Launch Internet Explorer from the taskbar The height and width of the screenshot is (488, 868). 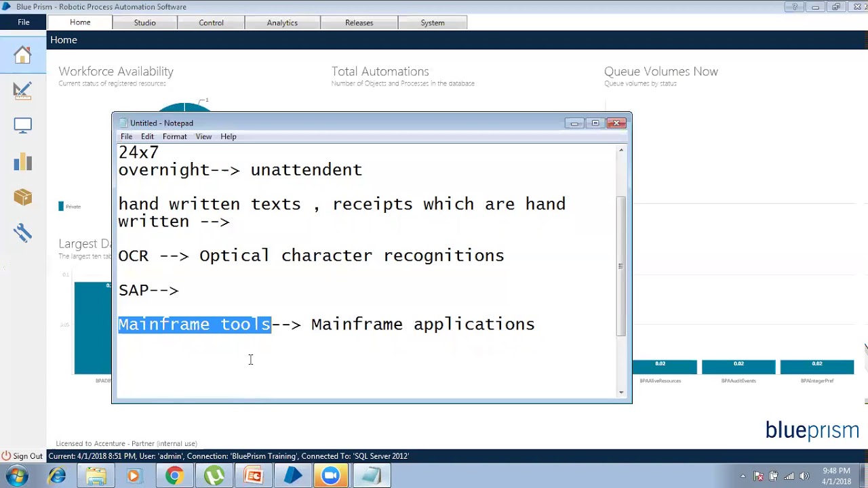click(x=57, y=476)
